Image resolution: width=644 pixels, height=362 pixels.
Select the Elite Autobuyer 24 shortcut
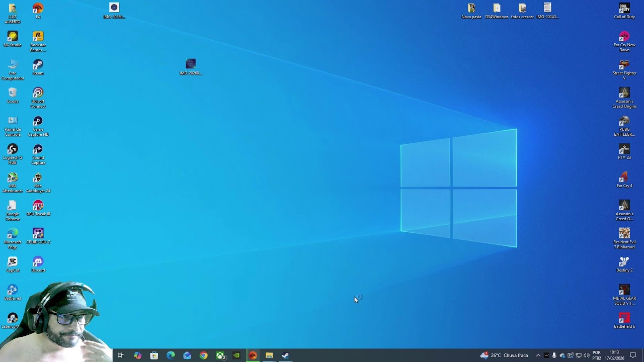(38, 183)
